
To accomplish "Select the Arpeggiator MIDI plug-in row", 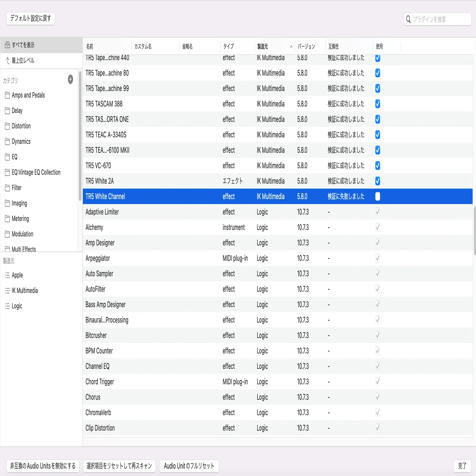I will [278, 258].
